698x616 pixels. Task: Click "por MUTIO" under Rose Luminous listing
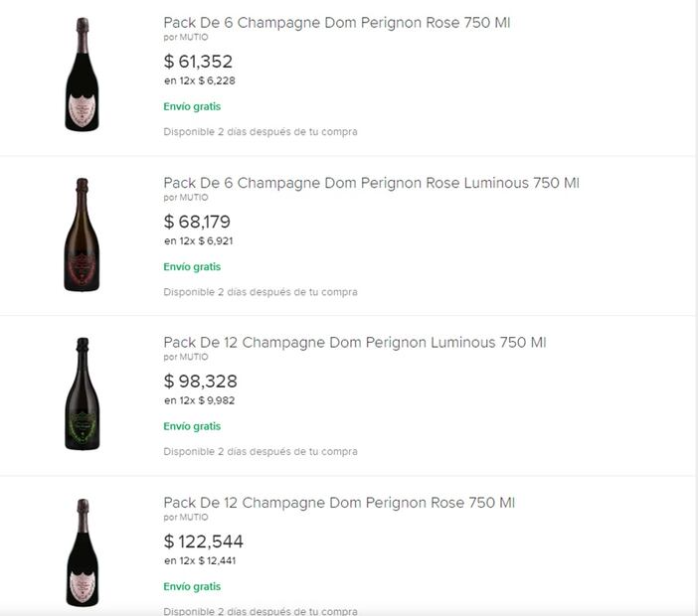(x=186, y=198)
